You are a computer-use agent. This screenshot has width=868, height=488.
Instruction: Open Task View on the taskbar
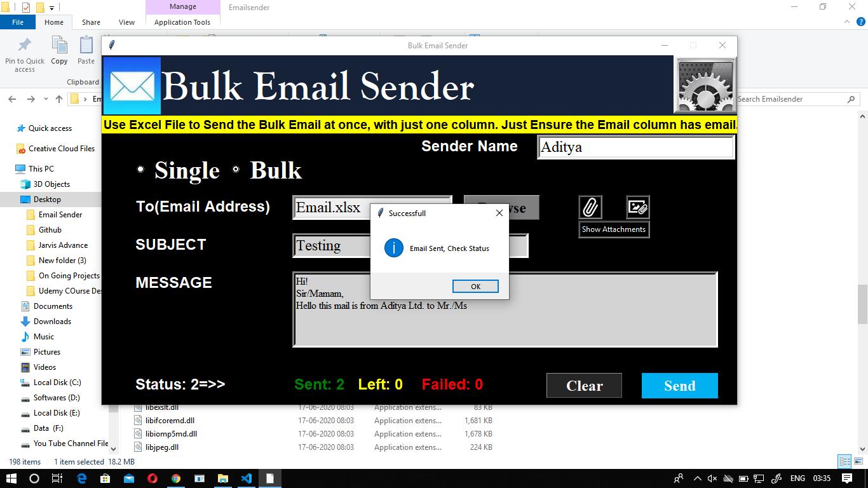(x=57, y=478)
